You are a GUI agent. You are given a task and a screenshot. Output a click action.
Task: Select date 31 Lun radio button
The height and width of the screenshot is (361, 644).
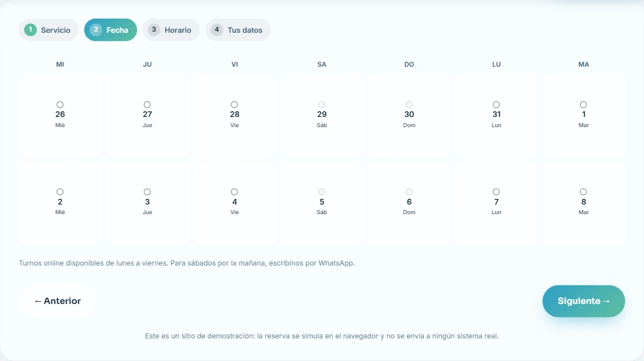click(496, 105)
